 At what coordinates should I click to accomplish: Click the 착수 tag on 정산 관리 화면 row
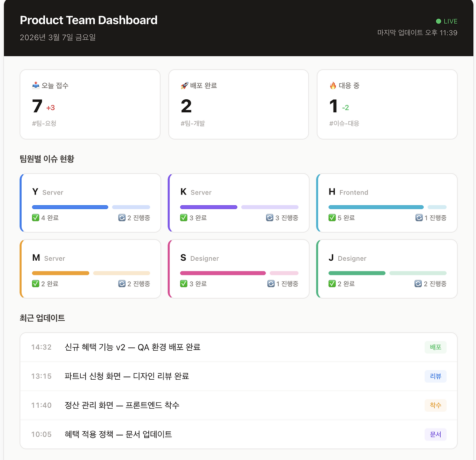coord(435,405)
